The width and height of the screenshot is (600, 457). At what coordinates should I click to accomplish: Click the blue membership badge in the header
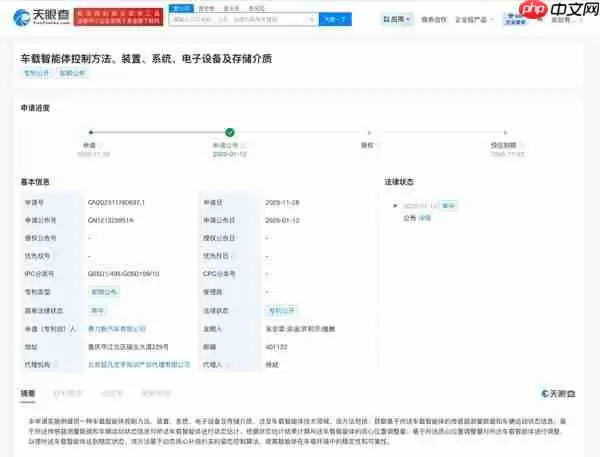click(515, 19)
